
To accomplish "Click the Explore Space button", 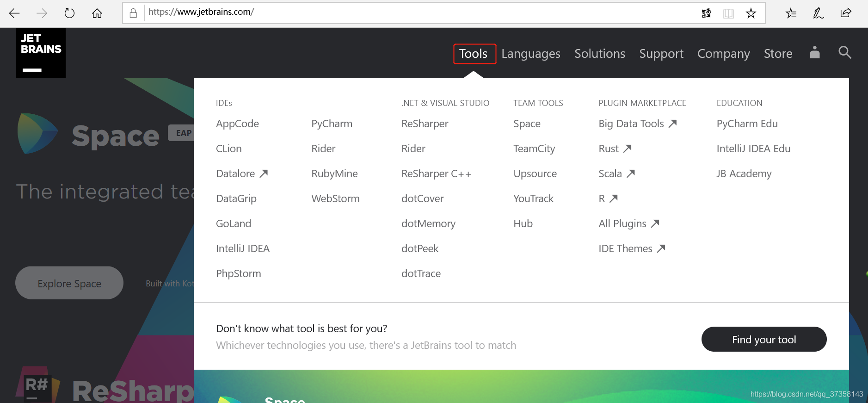I will pos(69,283).
